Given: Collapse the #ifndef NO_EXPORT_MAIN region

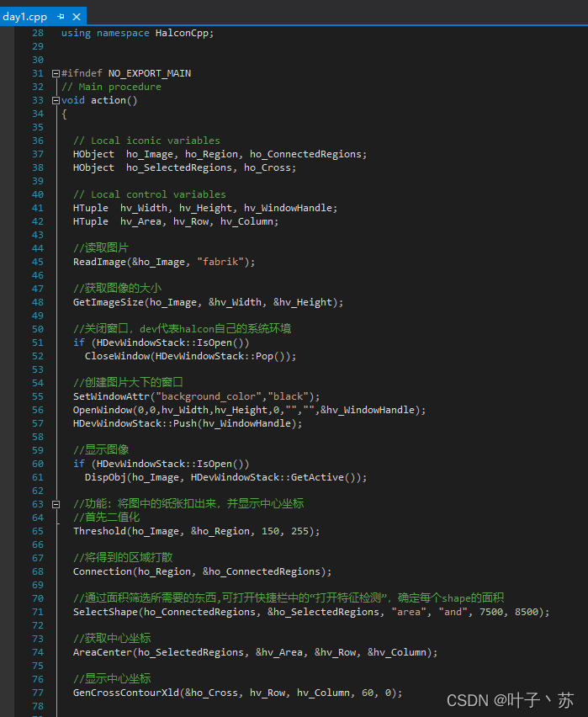Looking at the screenshot, I should tap(55, 73).
